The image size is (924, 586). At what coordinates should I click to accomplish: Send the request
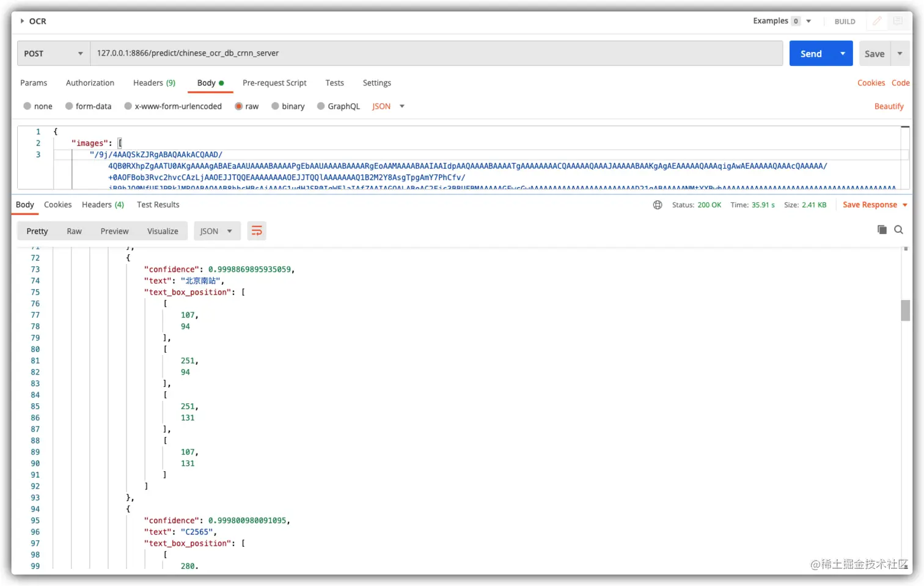point(811,54)
